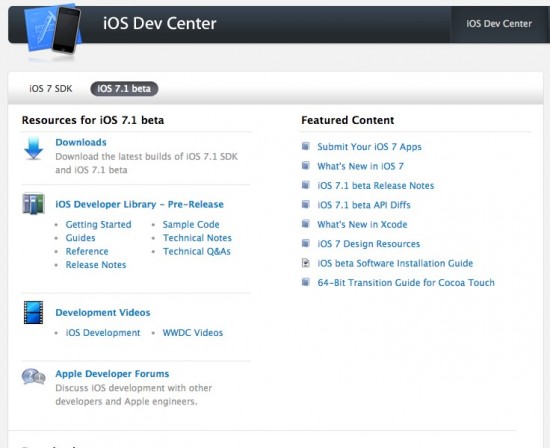550x448 pixels.
Task: Click the Apple Developer Forums chat bubbles icon
Action: click(x=33, y=377)
